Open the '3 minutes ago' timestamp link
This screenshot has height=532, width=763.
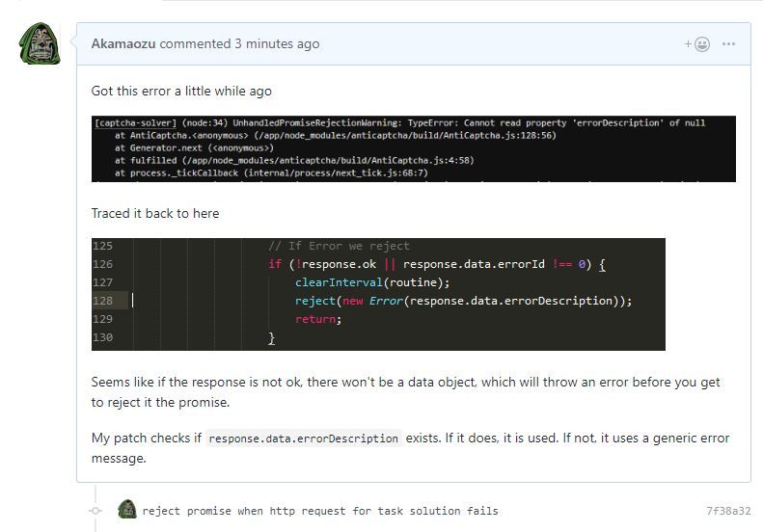pos(277,43)
